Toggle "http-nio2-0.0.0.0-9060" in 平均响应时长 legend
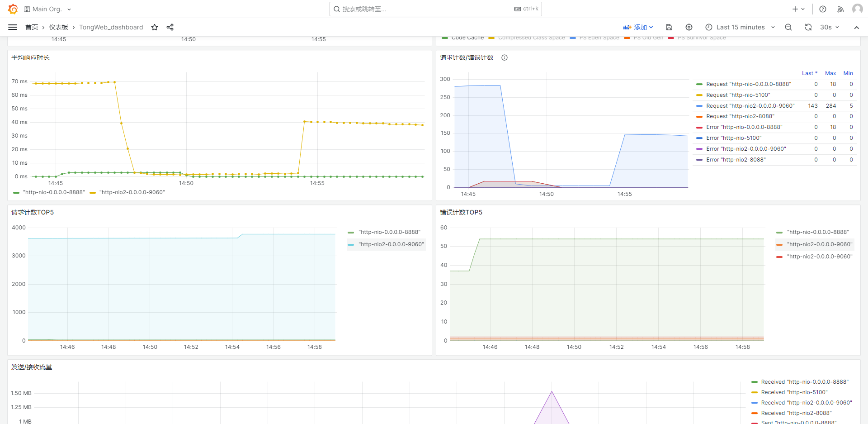Viewport: 868px width, 424px height. 132,192
